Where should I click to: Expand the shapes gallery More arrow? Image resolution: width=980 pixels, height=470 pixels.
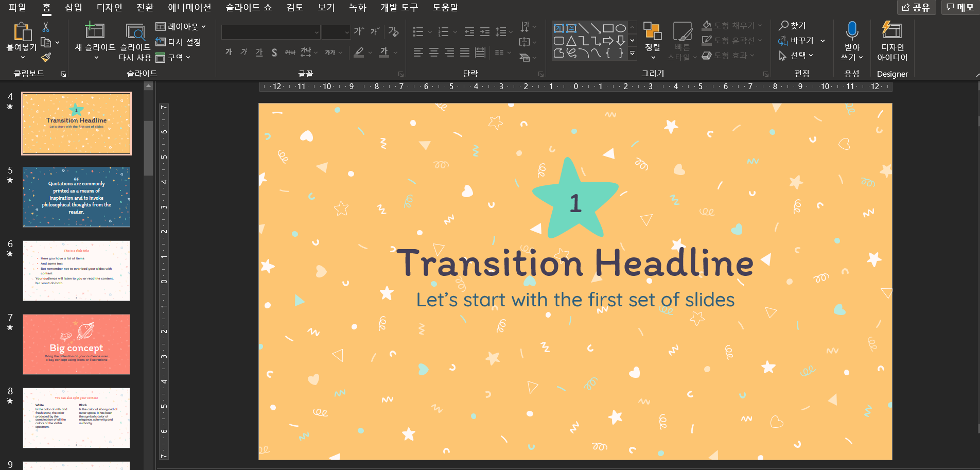point(633,54)
